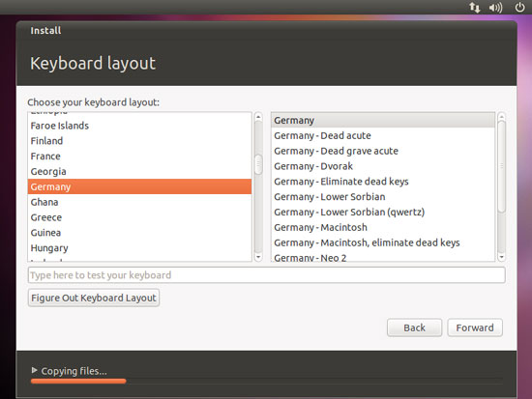Select Germany - Lower Sorbian (qwertz) variant

(383, 212)
